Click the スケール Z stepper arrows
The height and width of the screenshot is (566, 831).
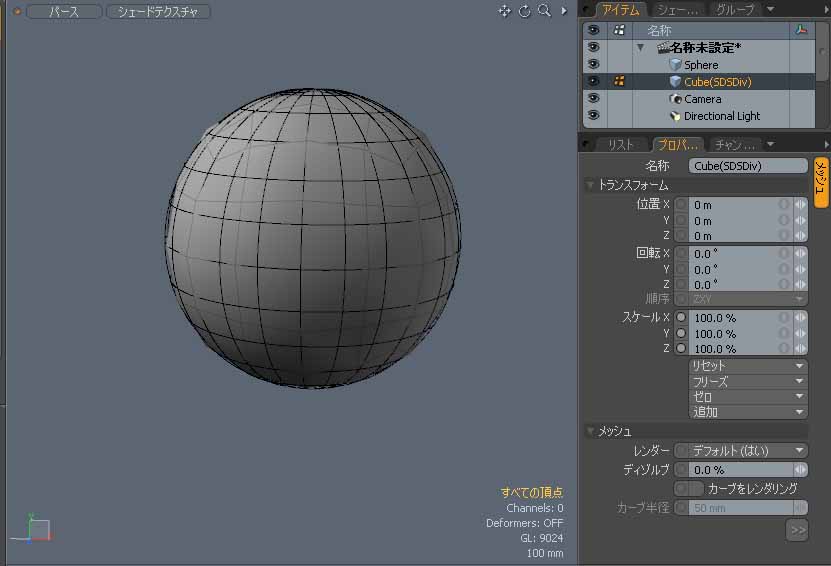[x=800, y=349]
